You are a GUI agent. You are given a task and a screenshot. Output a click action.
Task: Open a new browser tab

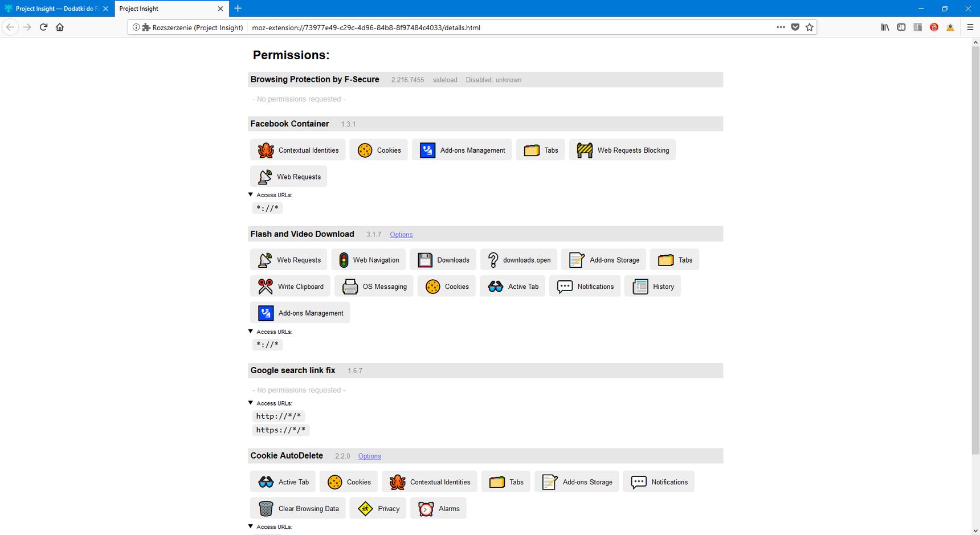238,9
